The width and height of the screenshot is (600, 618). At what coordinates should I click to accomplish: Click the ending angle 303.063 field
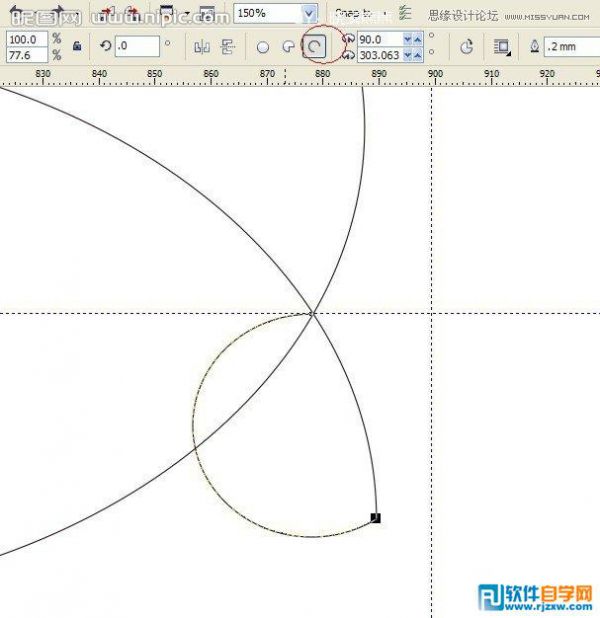coord(379,55)
